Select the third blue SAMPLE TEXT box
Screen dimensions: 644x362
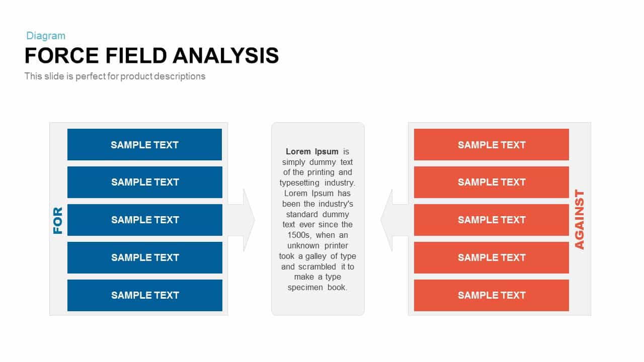click(x=144, y=220)
